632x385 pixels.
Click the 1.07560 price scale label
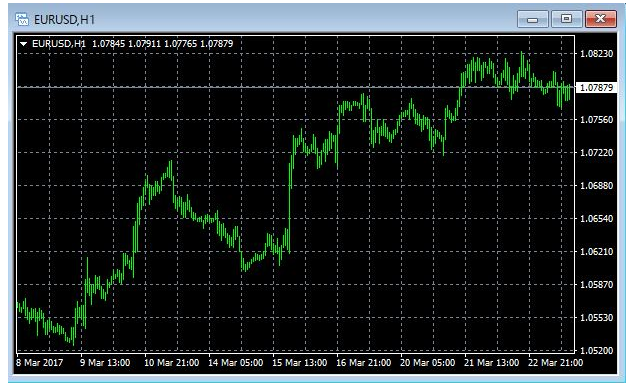(597, 120)
